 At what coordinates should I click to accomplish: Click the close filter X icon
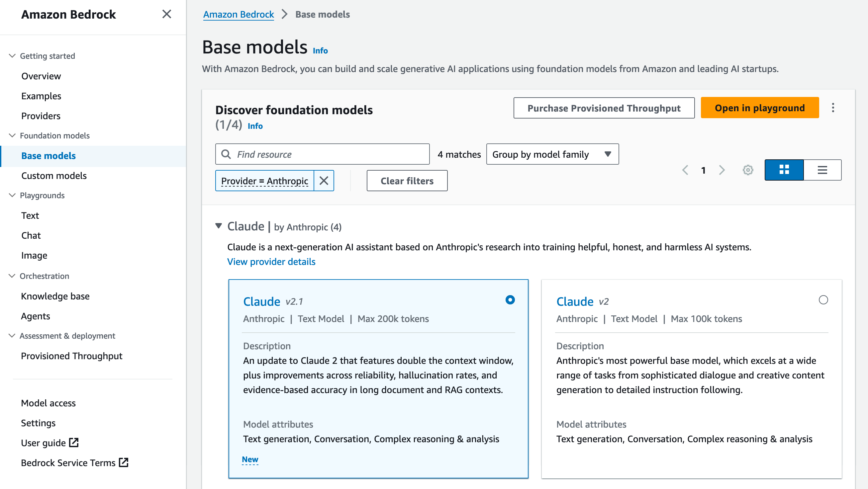coord(324,181)
